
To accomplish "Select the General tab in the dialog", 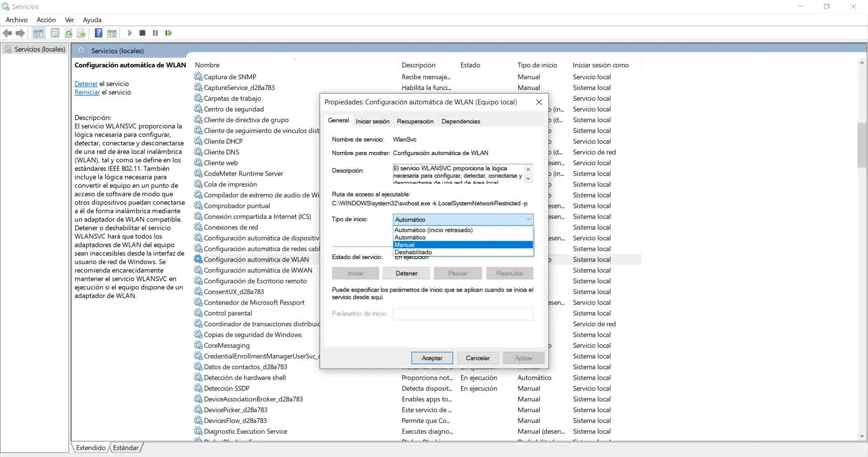I will click(338, 120).
